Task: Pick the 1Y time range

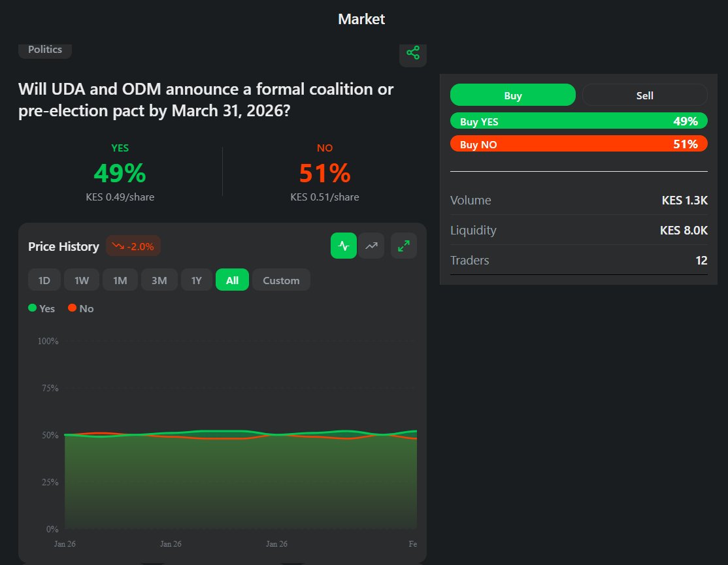Action: (197, 280)
